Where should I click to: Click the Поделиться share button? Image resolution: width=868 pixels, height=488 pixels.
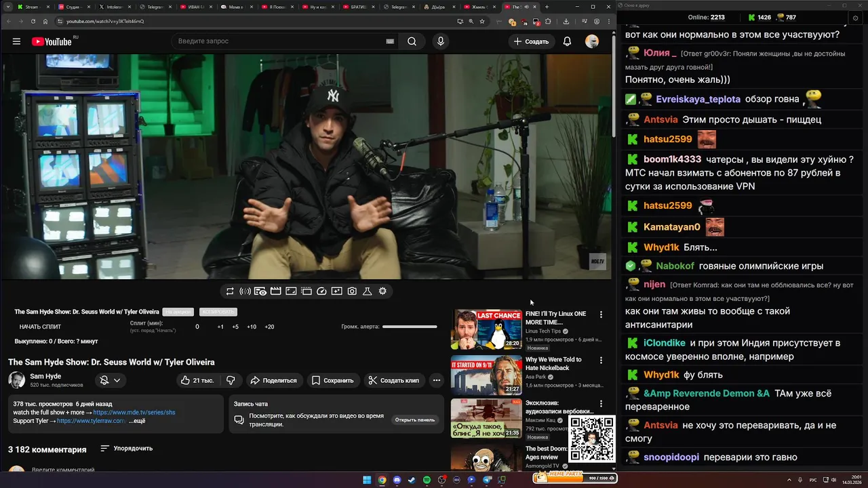click(274, 380)
